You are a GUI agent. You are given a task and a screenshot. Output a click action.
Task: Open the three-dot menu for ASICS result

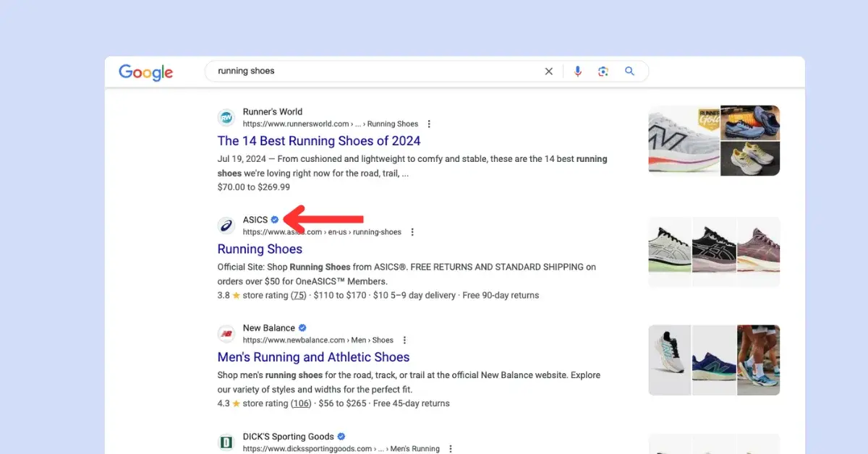click(x=412, y=232)
